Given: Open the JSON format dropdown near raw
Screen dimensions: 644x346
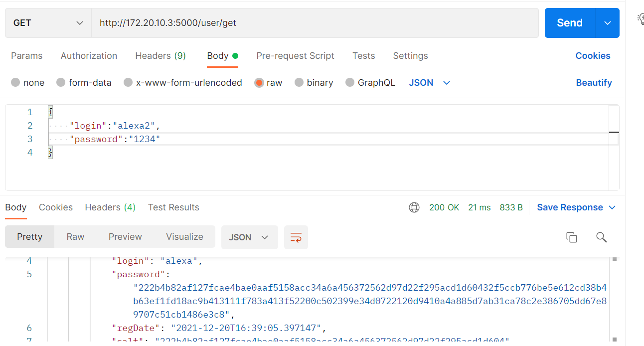Looking at the screenshot, I should 430,82.
